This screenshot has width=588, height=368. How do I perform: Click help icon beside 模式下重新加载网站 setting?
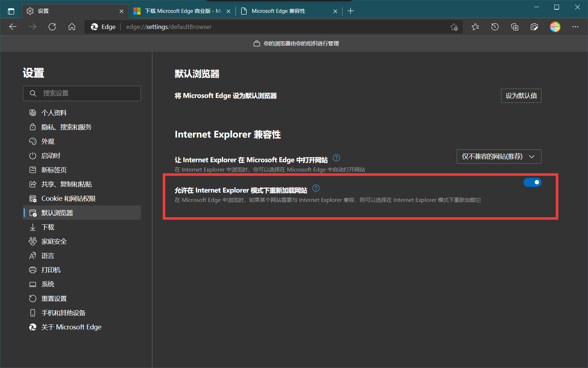click(316, 188)
